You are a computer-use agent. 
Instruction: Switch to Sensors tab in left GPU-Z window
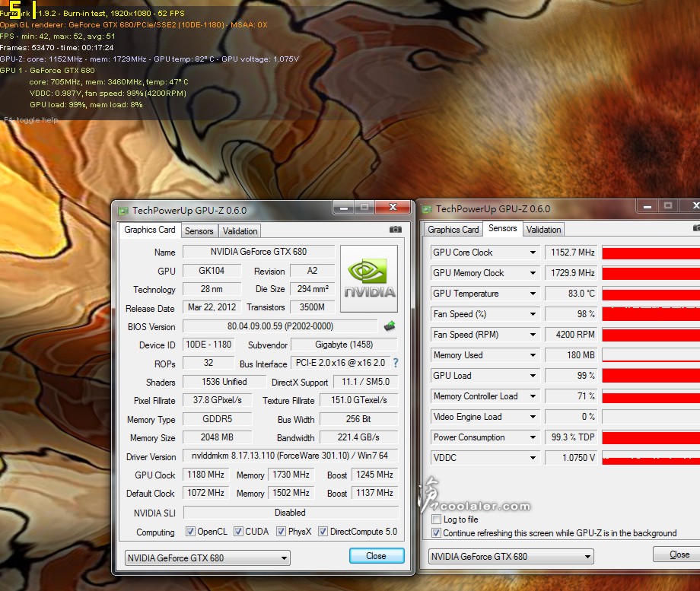(199, 231)
